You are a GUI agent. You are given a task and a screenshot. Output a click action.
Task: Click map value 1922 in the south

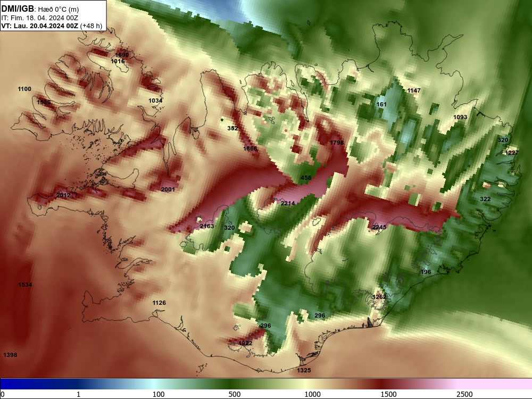coord(245,343)
